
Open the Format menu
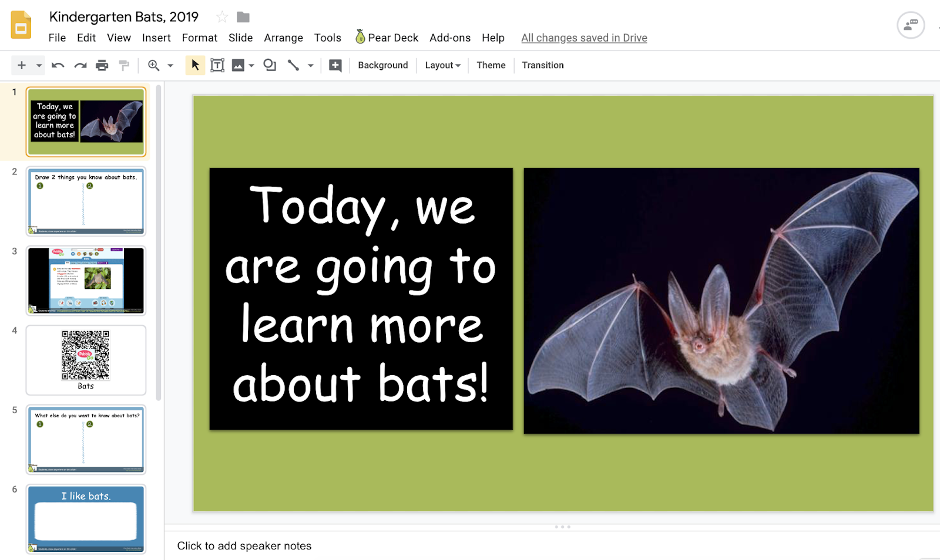(200, 38)
